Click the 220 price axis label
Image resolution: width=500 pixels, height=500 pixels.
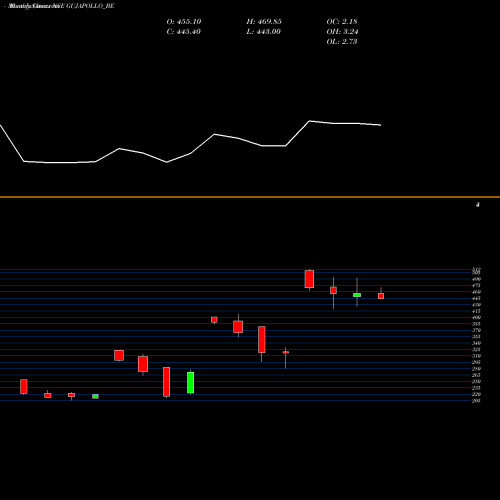476,394
